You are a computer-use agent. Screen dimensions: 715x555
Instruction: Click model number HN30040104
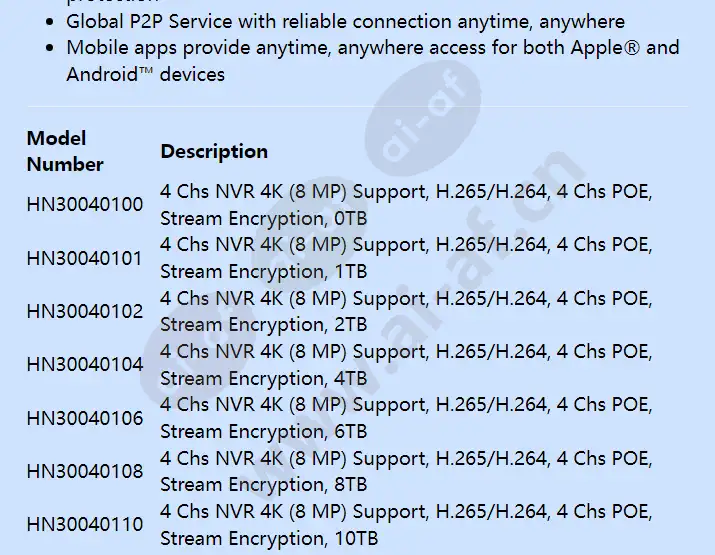point(85,364)
